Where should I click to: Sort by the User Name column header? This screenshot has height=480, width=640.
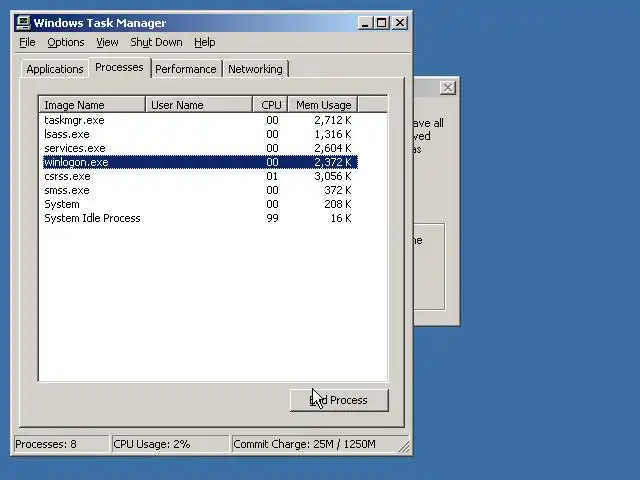(199, 105)
